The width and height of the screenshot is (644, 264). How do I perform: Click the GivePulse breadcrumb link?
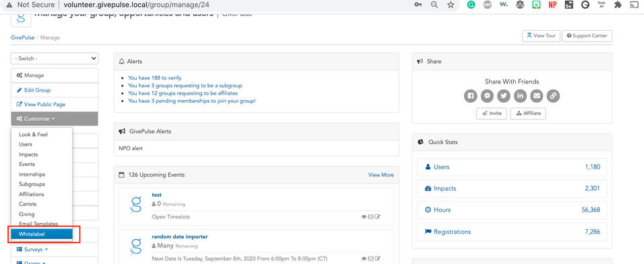click(x=23, y=38)
